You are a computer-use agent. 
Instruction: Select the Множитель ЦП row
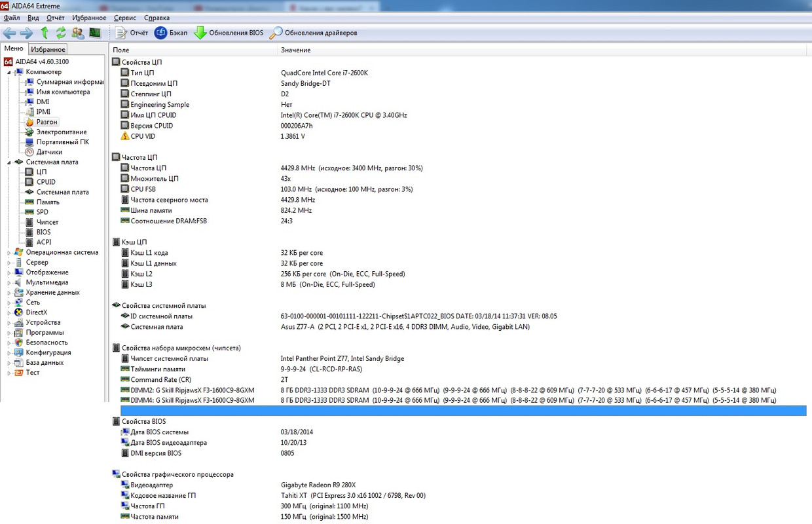pos(463,179)
